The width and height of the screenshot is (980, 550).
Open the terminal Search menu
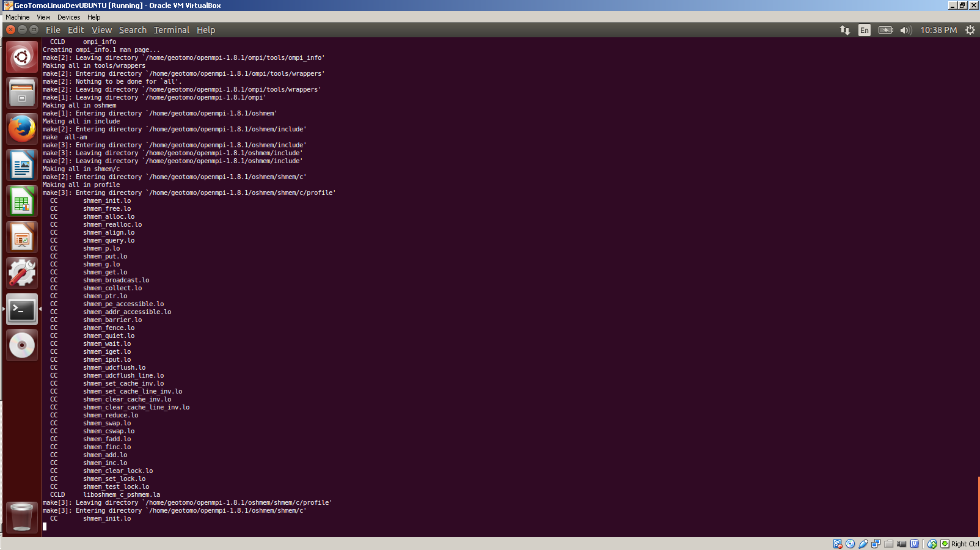(133, 30)
